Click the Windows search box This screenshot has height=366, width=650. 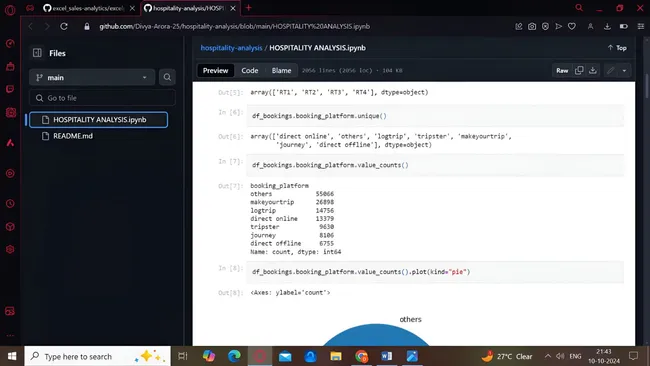pos(97,356)
